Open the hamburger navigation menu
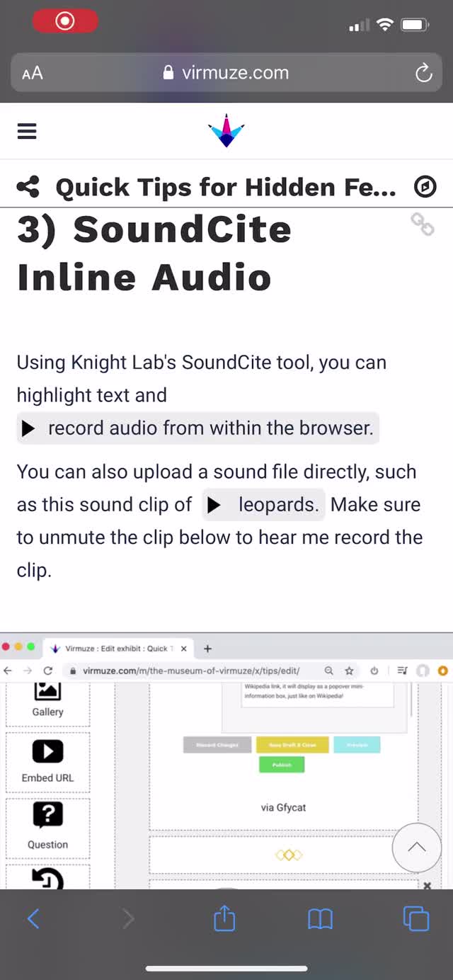 coord(27,131)
